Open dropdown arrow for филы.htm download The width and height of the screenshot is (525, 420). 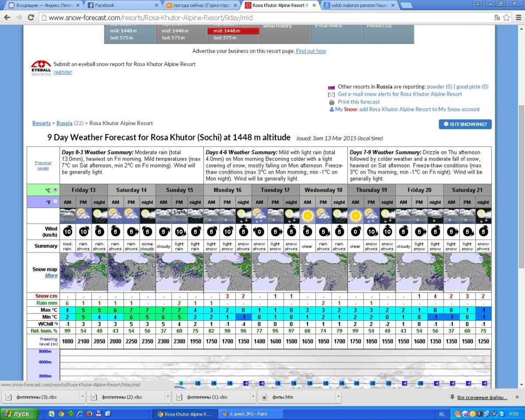339,397
